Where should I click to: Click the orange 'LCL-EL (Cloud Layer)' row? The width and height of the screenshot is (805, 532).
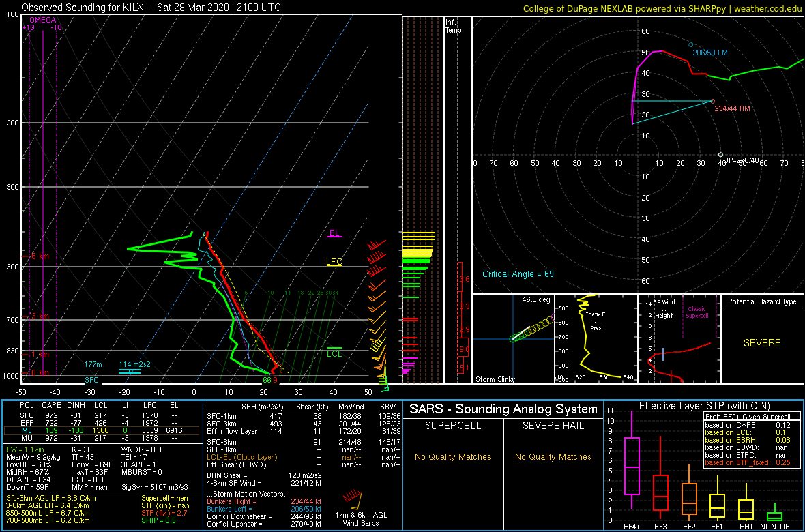[303, 457]
